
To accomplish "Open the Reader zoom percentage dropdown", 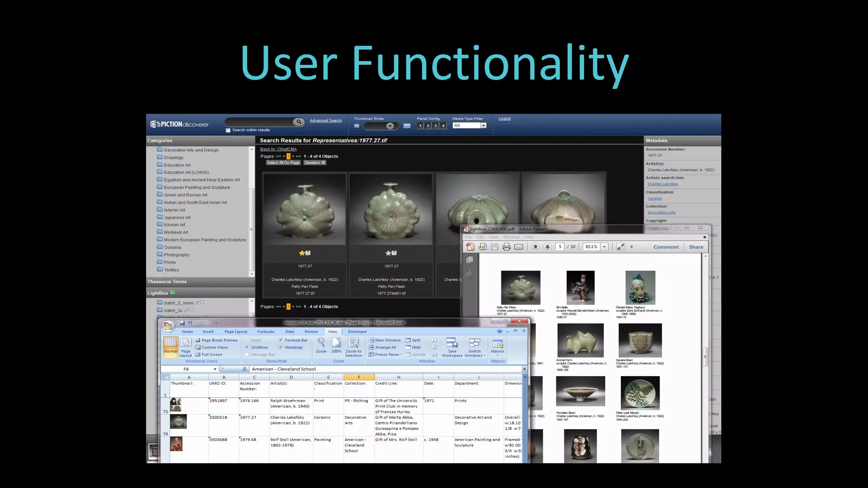I will pos(604,247).
